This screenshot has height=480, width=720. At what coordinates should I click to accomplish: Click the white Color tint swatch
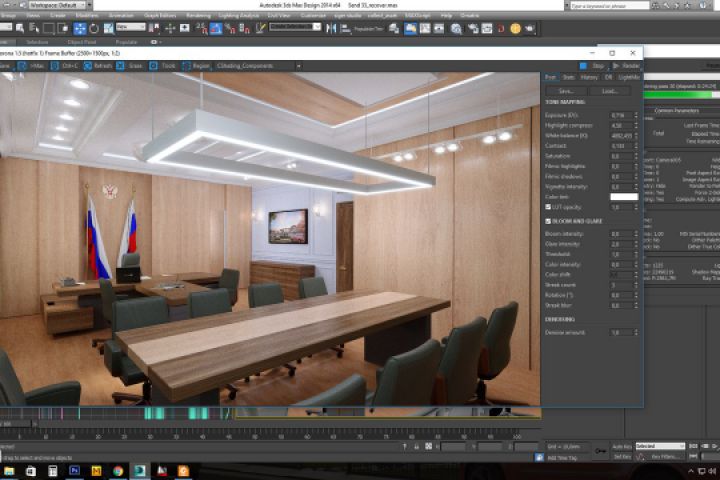tap(624, 197)
